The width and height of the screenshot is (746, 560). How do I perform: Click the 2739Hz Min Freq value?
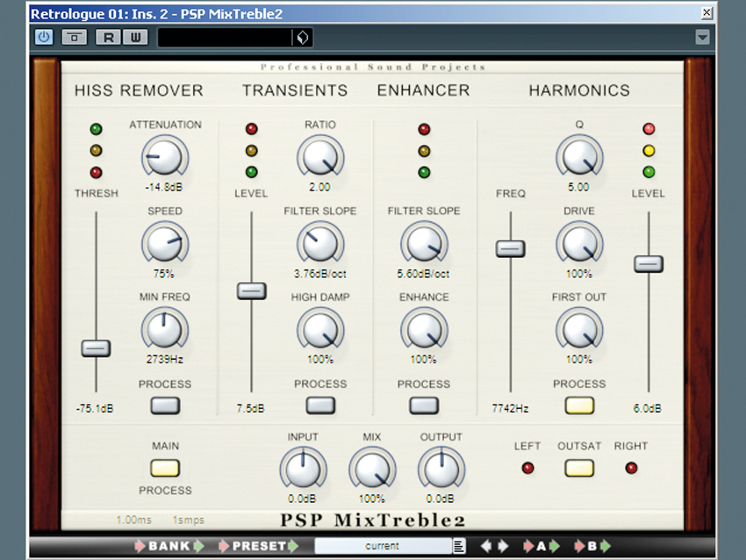(x=165, y=359)
